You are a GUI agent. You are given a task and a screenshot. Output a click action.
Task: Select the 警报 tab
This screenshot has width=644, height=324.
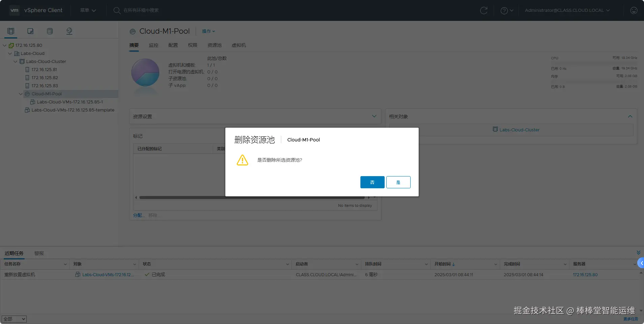39,253
